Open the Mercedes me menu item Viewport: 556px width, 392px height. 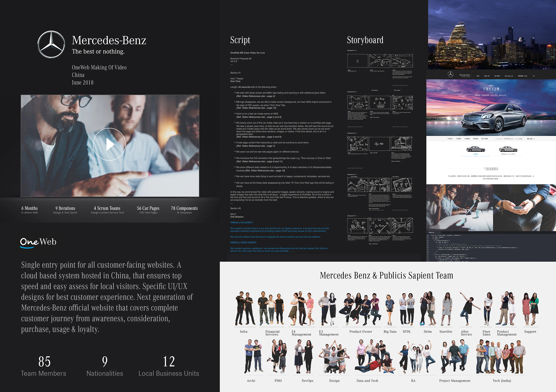click(509, 76)
